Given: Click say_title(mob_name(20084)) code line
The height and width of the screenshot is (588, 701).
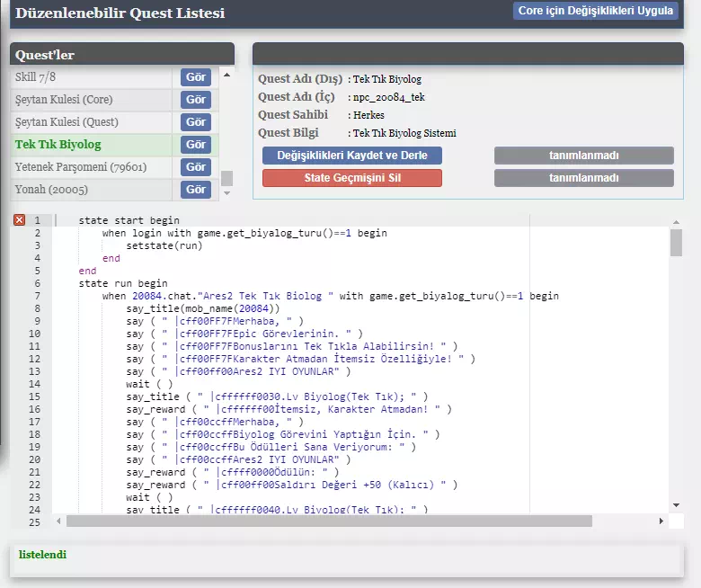Looking at the screenshot, I should [203, 308].
